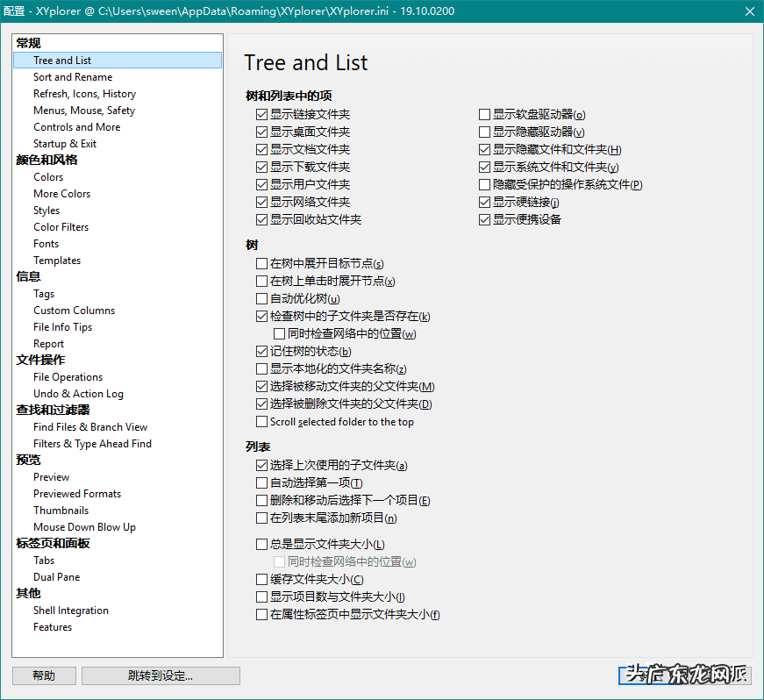Select Sort and Rename in the settings tree

click(x=73, y=77)
